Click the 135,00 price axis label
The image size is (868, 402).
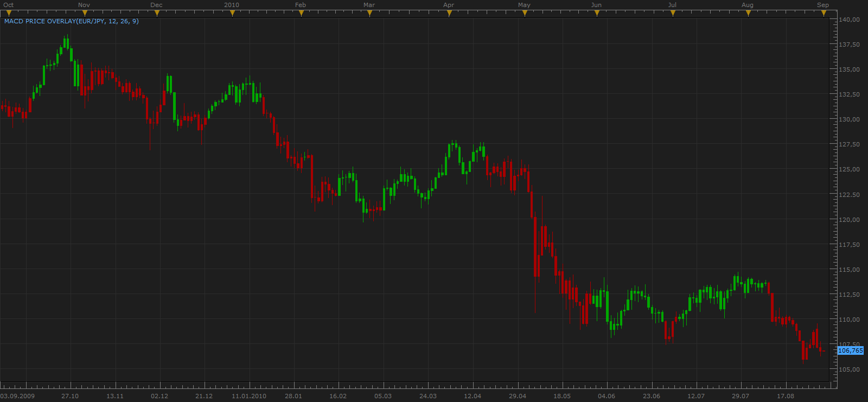click(850, 69)
